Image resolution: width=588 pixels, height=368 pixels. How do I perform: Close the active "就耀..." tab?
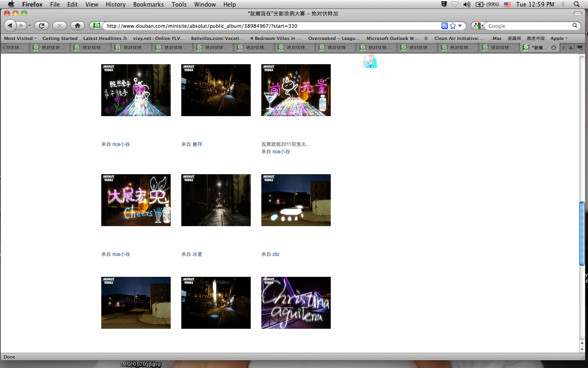pos(554,48)
